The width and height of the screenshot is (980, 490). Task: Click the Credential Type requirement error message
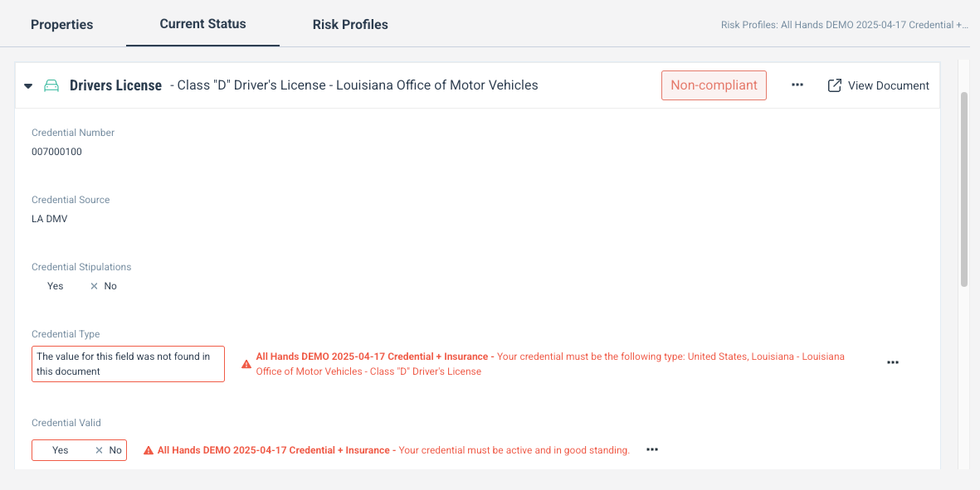pyautogui.click(x=550, y=364)
